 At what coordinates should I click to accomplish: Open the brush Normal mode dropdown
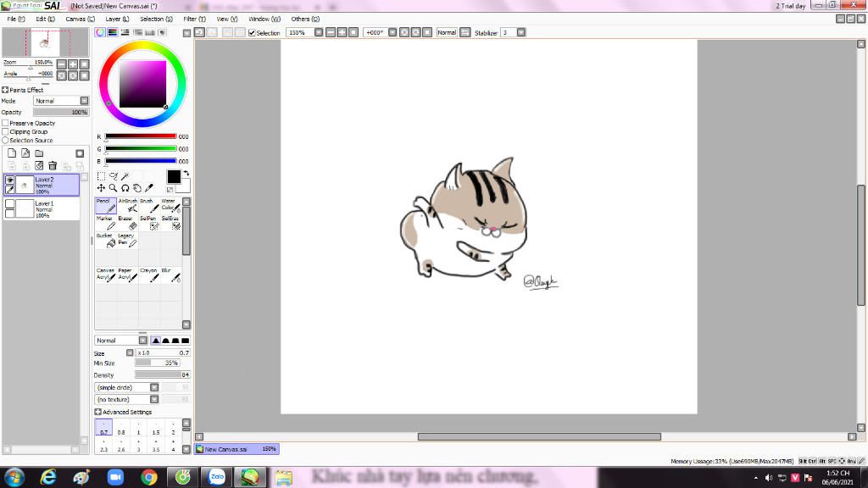point(120,341)
